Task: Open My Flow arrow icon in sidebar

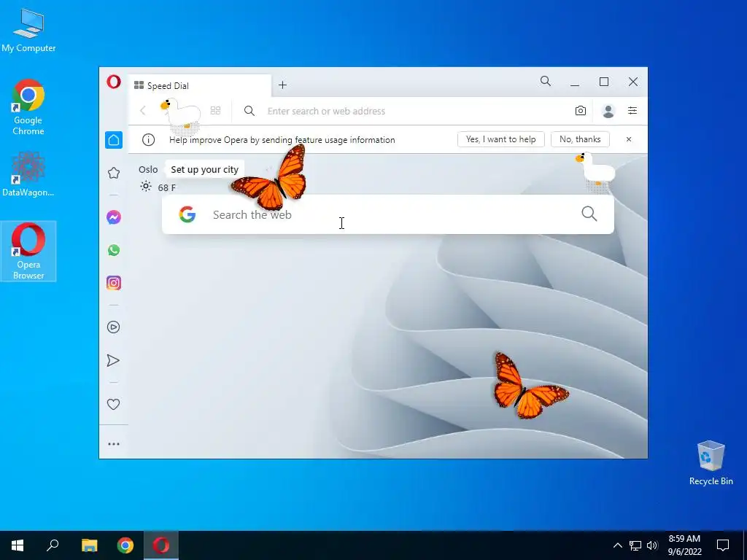Action: click(x=113, y=360)
